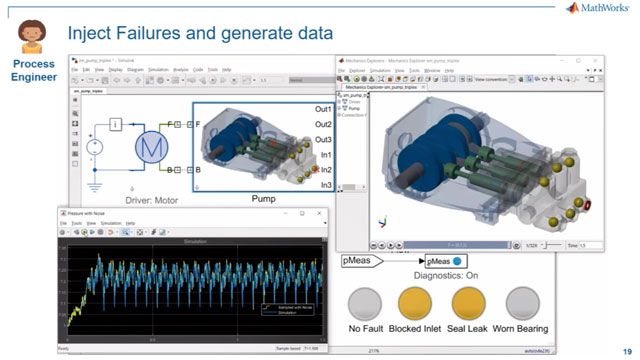Open Mechanics Explorer Window menu

(432, 71)
